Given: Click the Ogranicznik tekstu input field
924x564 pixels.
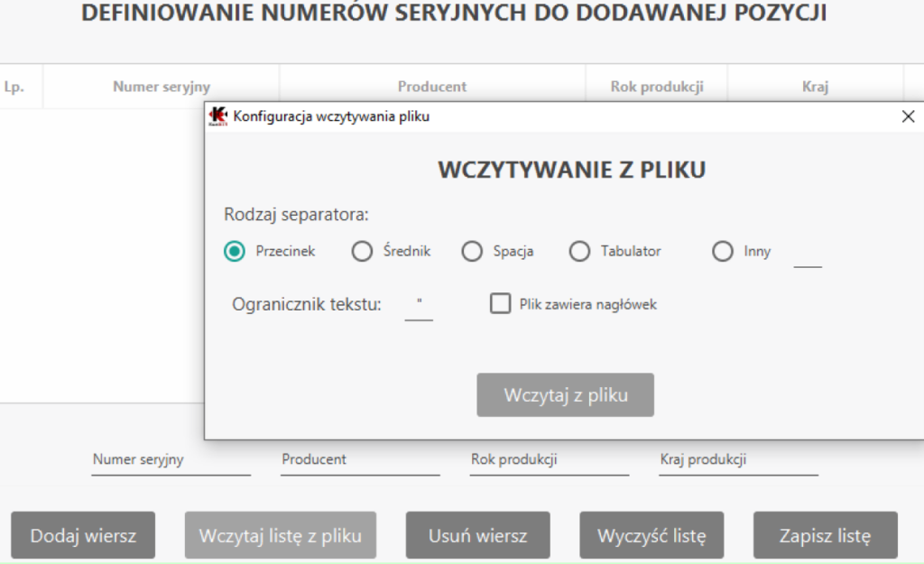Looking at the screenshot, I should [419, 307].
